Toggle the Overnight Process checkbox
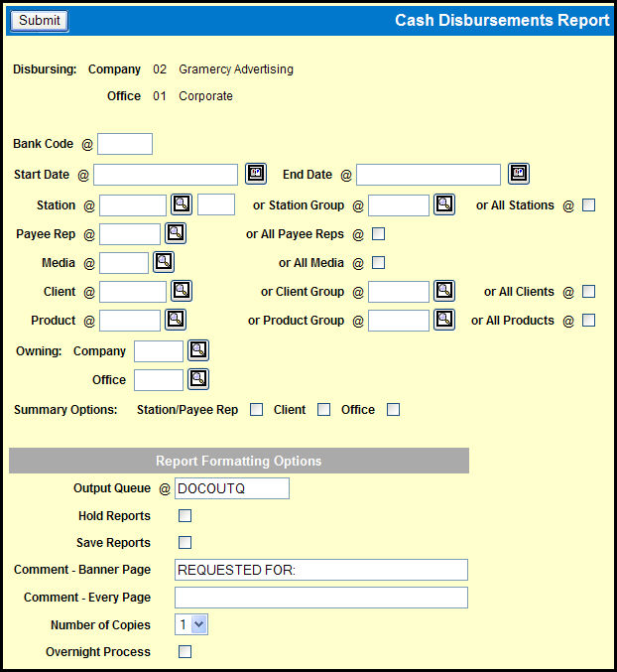The image size is (617, 672). coord(185,652)
